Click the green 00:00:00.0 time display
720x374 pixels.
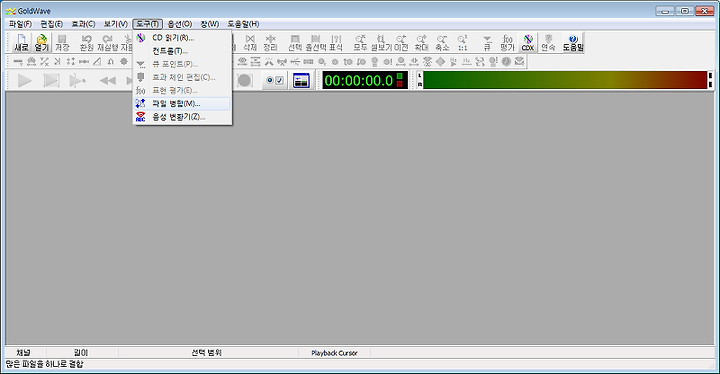(x=365, y=80)
